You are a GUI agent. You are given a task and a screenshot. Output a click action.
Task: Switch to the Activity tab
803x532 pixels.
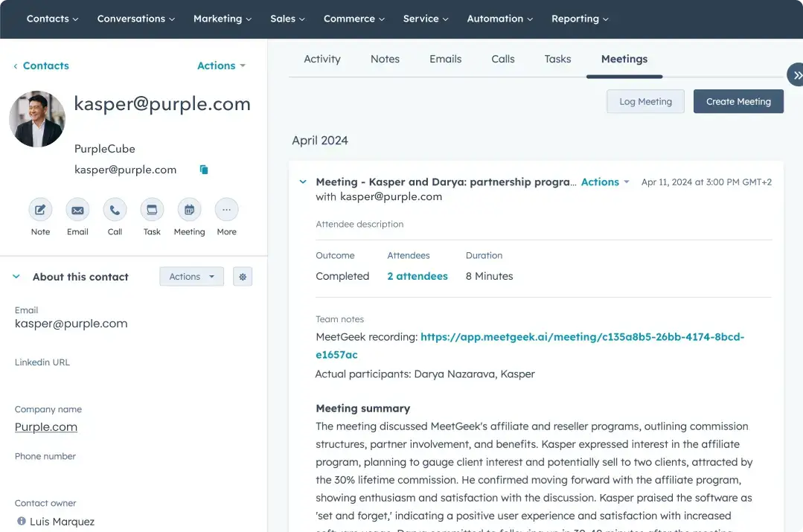pos(321,59)
